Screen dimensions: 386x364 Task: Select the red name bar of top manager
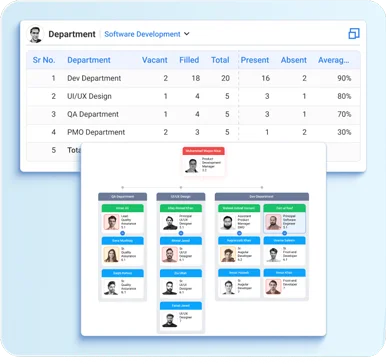[203, 151]
